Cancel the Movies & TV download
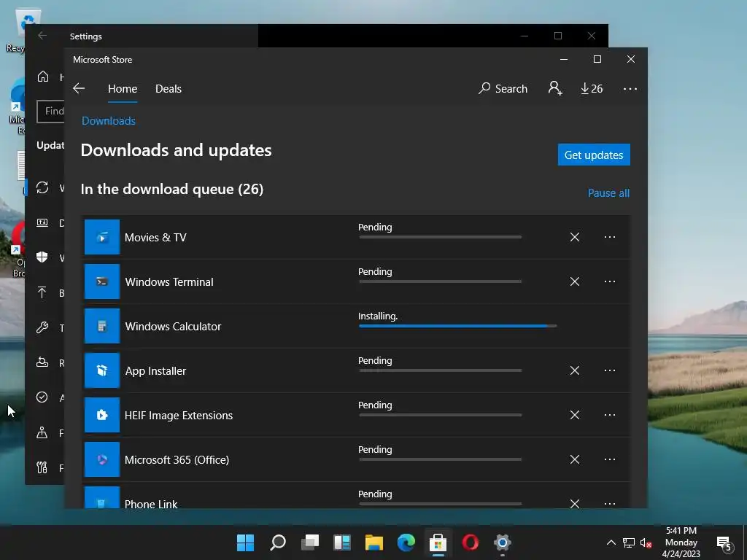Image resolution: width=747 pixels, height=560 pixels. (575, 237)
